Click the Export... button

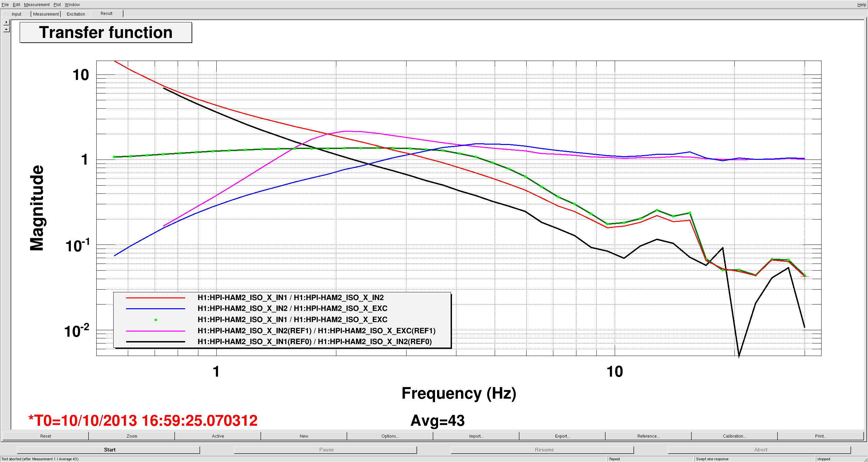[x=562, y=436]
